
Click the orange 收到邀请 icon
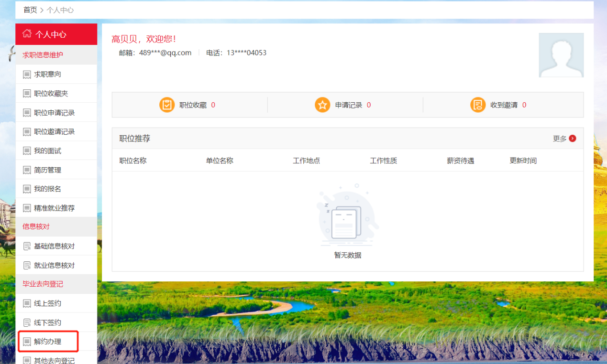pyautogui.click(x=478, y=105)
